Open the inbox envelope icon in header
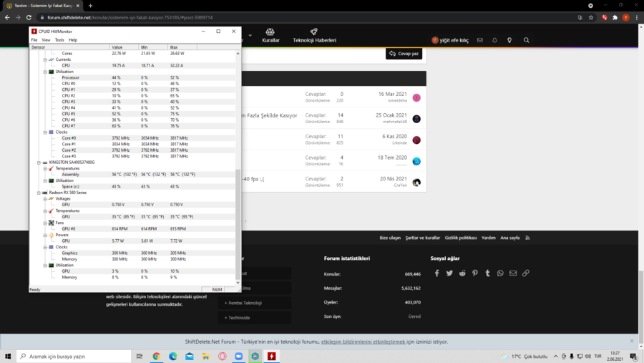Viewport: 644px width, 363px height. pos(479,40)
